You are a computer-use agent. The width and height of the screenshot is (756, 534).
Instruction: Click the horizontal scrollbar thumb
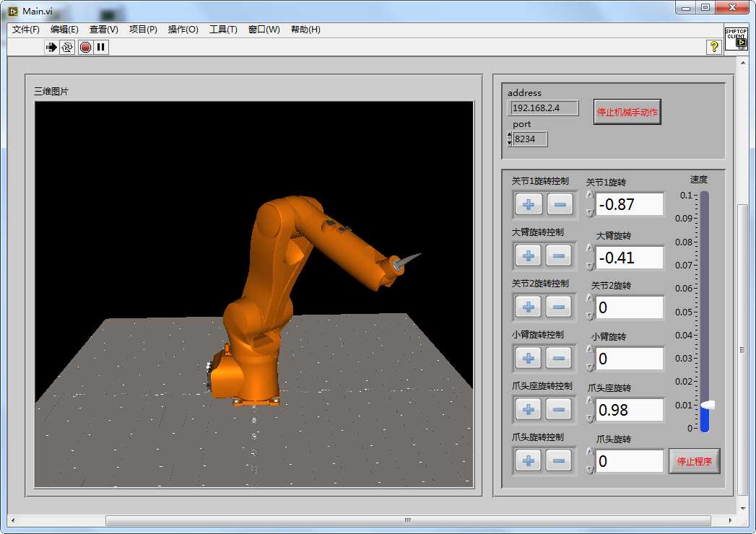[407, 520]
